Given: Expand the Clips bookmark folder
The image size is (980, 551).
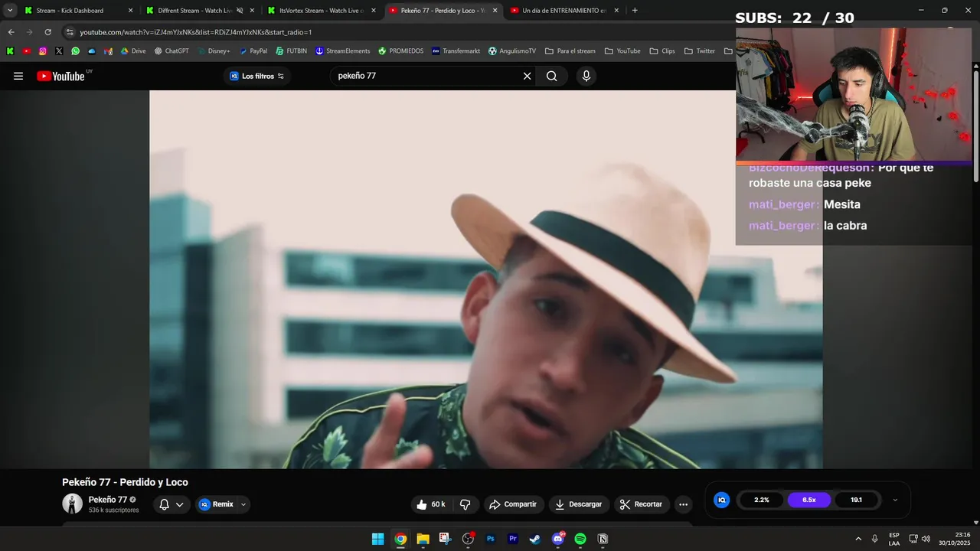Looking at the screenshot, I should [x=662, y=51].
